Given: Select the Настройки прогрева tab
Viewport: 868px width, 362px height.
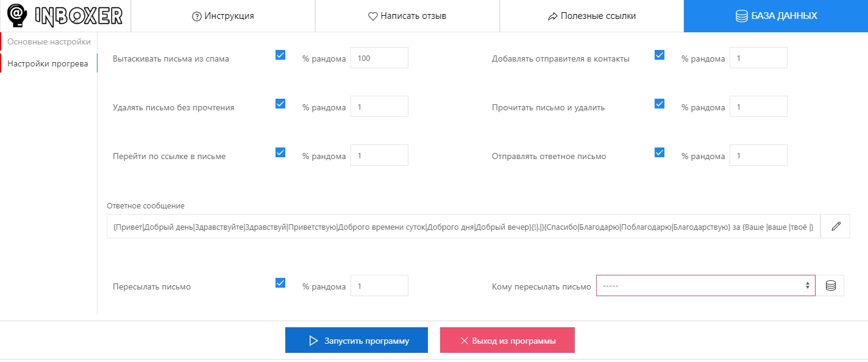Looking at the screenshot, I should 49,63.
